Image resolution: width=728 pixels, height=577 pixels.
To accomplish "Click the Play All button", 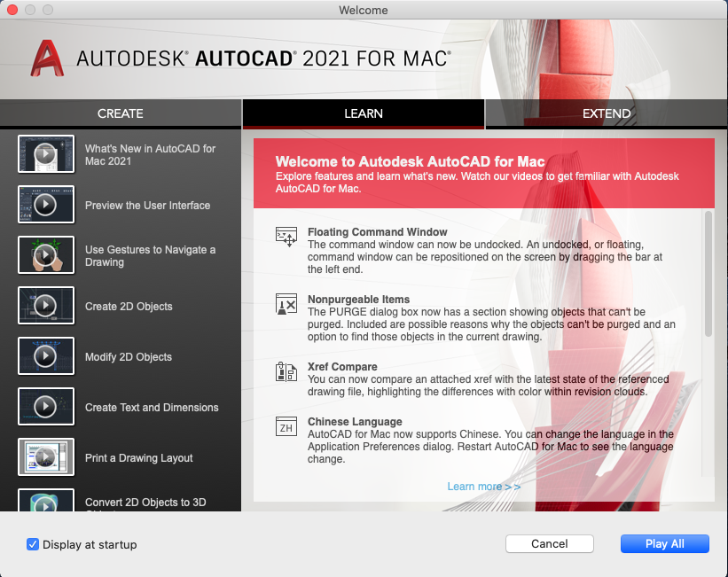I will [664, 544].
